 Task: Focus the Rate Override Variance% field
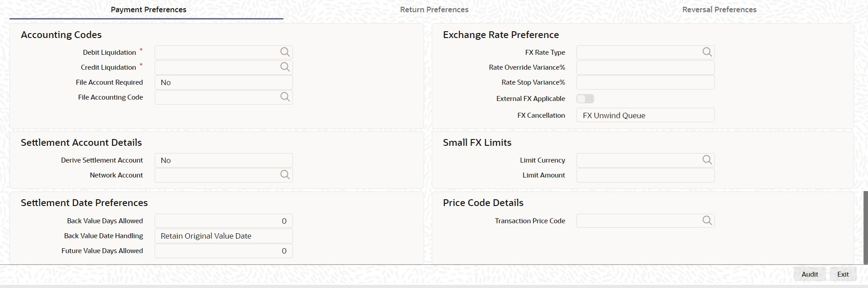645,67
